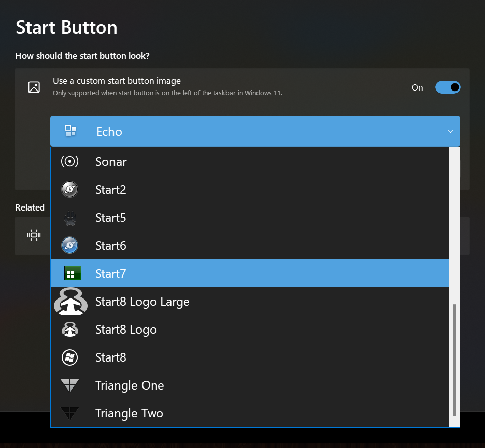Click the Echo squares icon in combo box
Viewport: 485px width, 448px height.
pos(71,131)
